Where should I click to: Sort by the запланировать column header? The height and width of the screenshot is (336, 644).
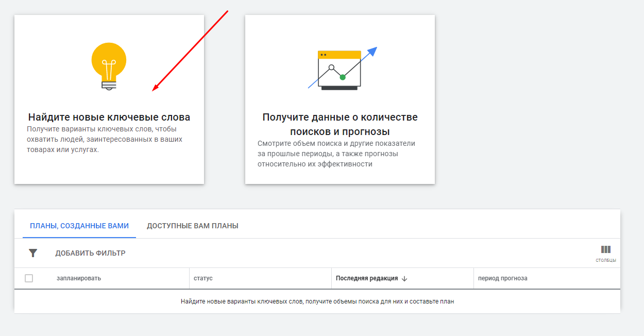pyautogui.click(x=79, y=278)
